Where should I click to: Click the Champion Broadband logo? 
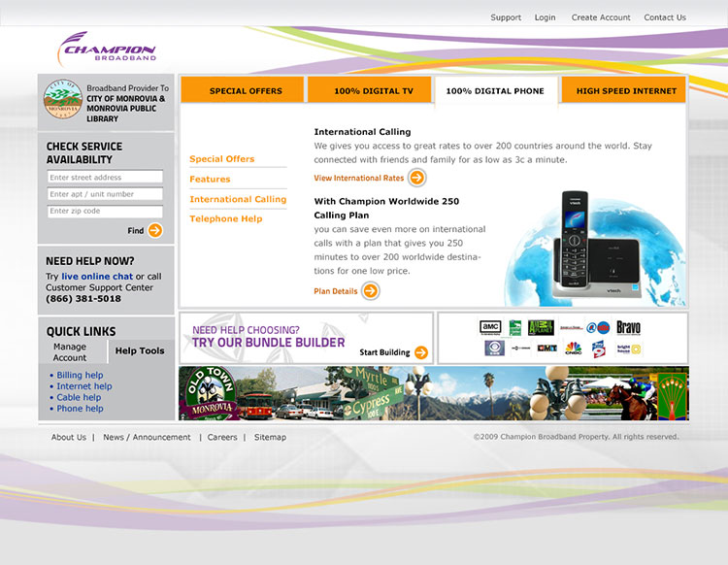point(107,48)
